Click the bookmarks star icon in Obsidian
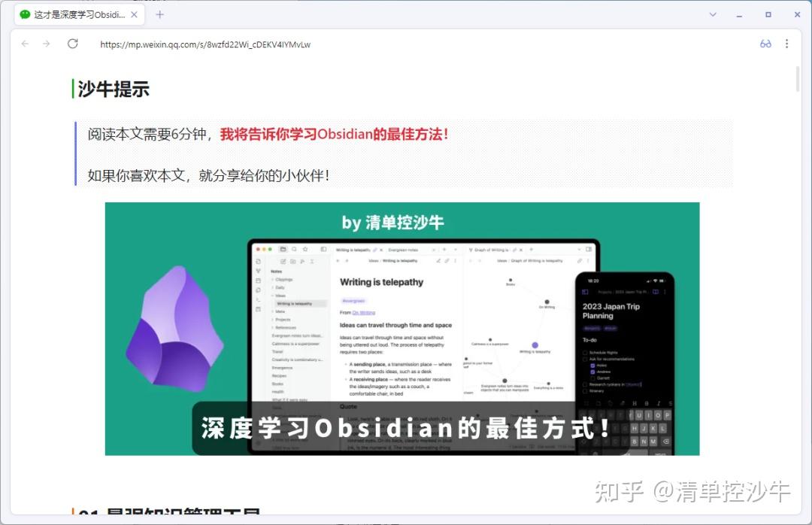 [x=306, y=250]
